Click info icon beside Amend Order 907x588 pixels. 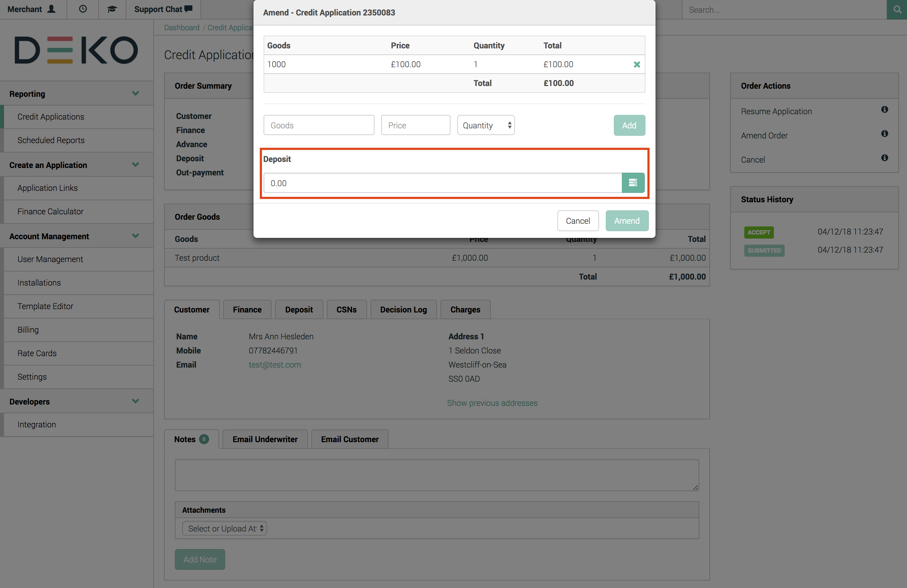click(884, 134)
